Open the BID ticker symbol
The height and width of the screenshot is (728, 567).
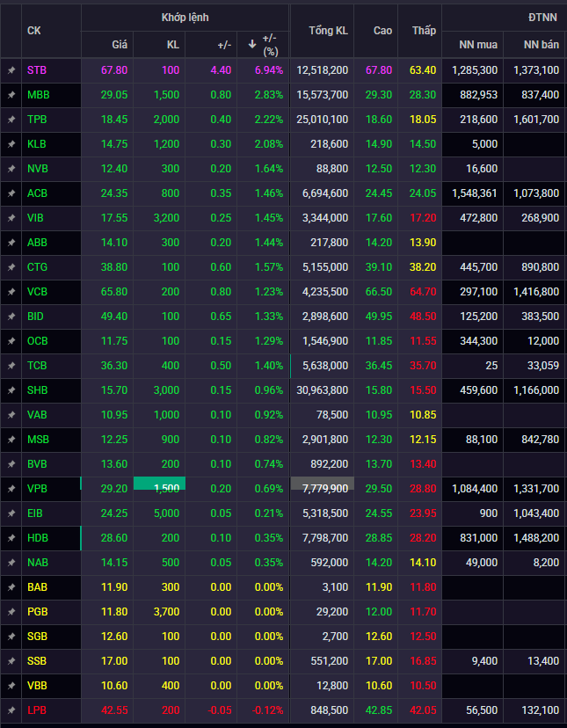pos(37,316)
